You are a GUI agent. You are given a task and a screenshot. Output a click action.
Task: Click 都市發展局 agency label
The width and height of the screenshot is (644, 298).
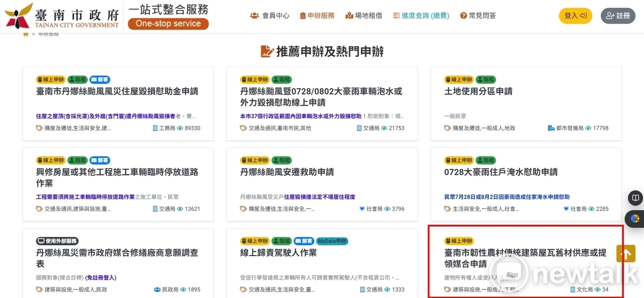point(566,128)
